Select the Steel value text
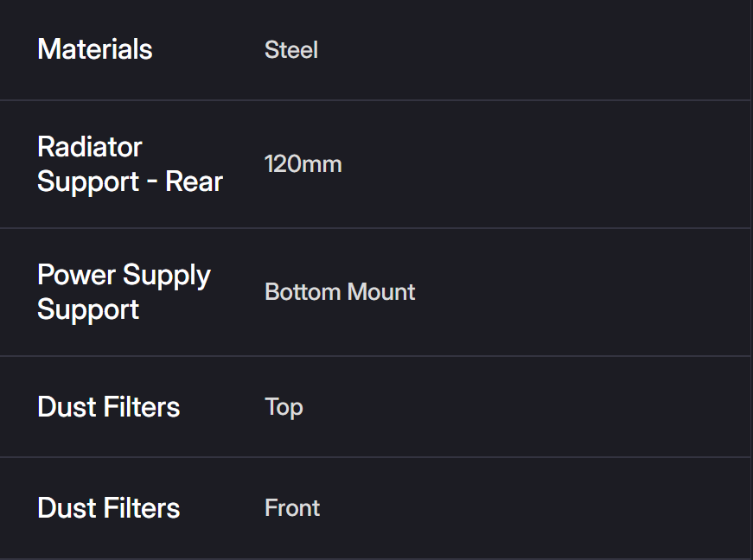 pyautogui.click(x=291, y=50)
